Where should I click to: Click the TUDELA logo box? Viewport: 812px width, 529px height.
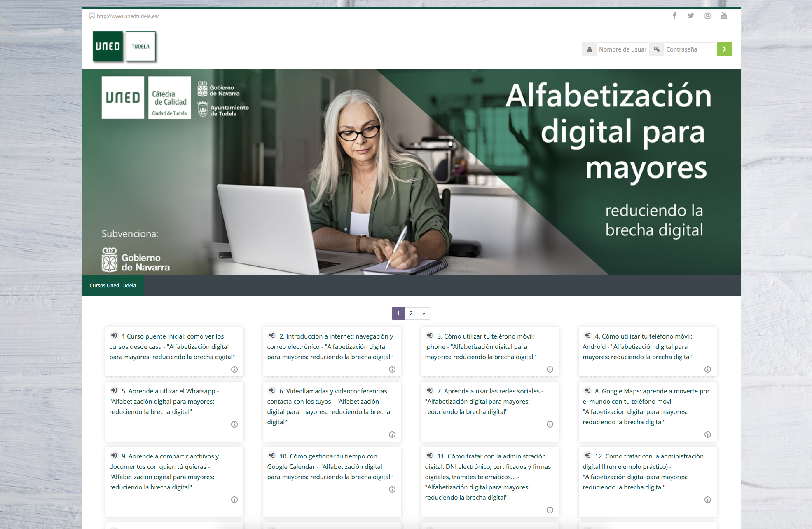pos(140,47)
